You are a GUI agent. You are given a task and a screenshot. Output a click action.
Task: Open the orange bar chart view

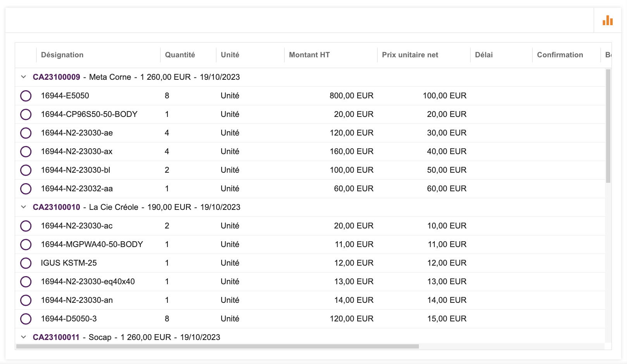(607, 21)
